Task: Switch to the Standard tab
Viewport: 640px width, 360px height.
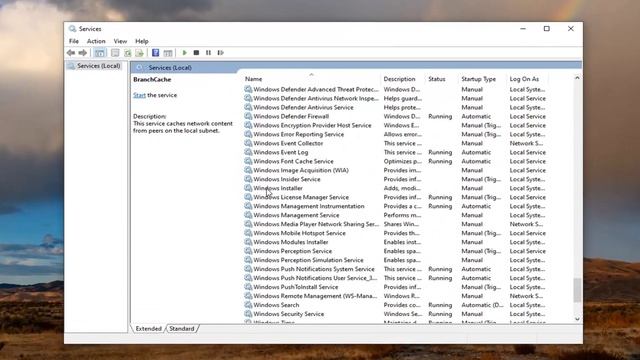Action: (182, 329)
